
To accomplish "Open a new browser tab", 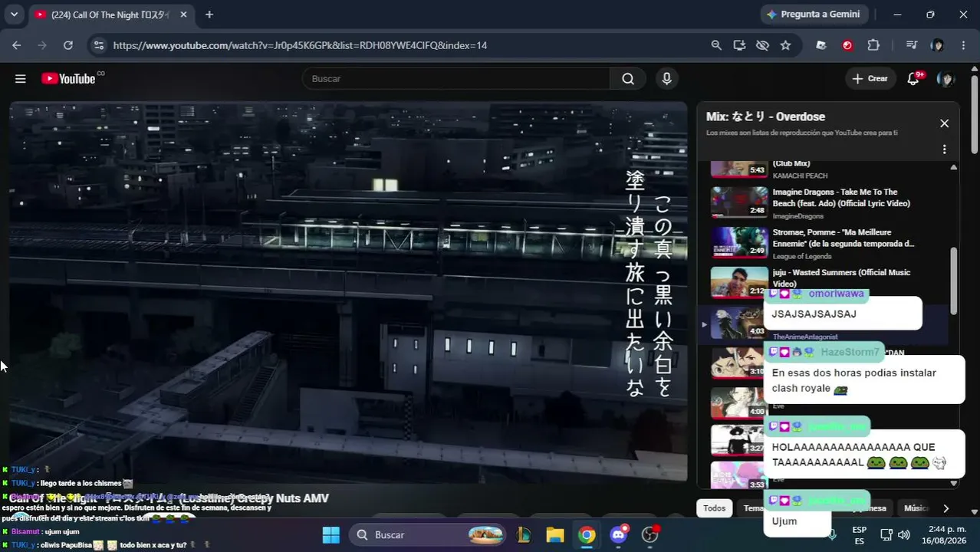I will point(209,15).
